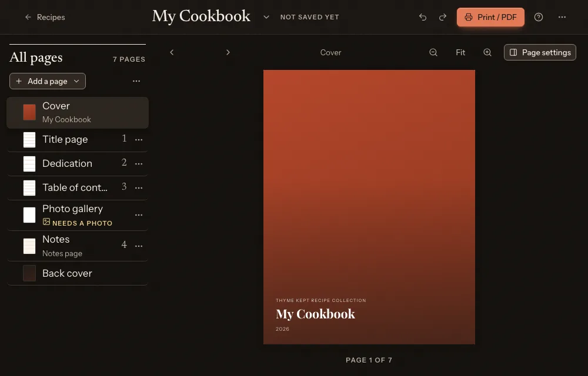Screen dimensions: 588x376
Task: Select the Notes page row
Action: click(78, 246)
